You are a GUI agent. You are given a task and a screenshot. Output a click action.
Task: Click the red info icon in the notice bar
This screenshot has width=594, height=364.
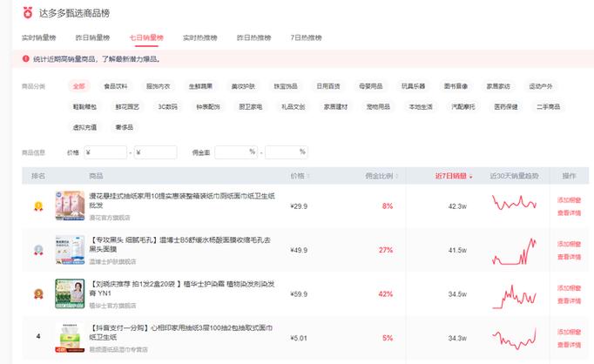[x=26, y=58]
